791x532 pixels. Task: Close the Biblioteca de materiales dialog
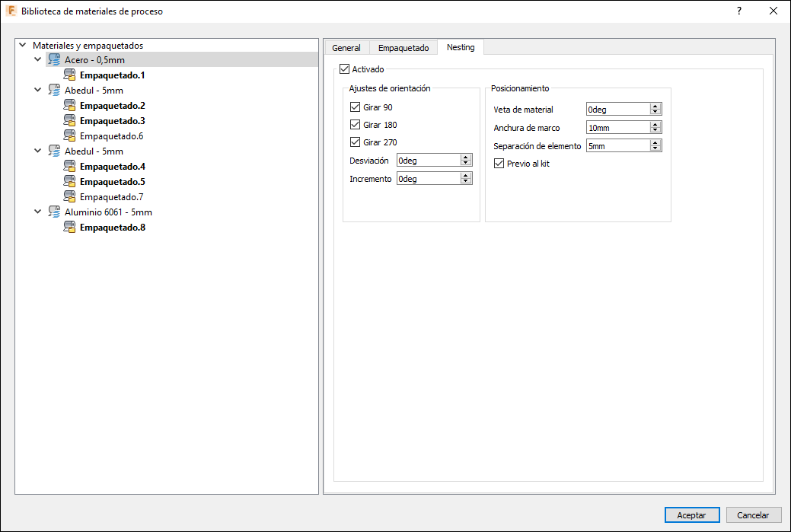click(773, 11)
